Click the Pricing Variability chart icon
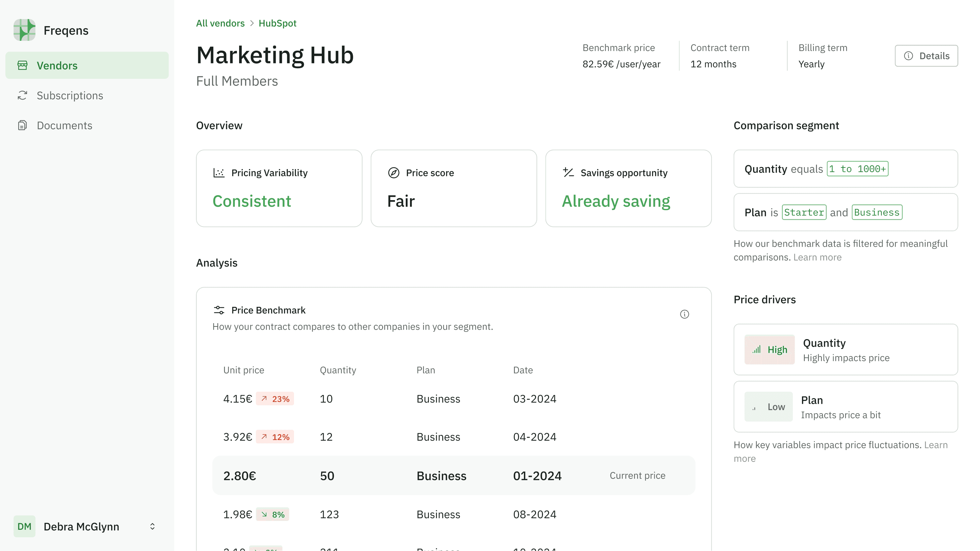Viewport: 980px width, 551px height. [x=219, y=173]
